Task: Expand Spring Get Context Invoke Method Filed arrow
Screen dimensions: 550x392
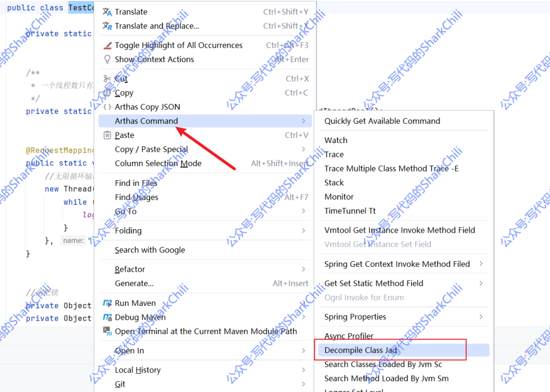Action: coord(481,264)
